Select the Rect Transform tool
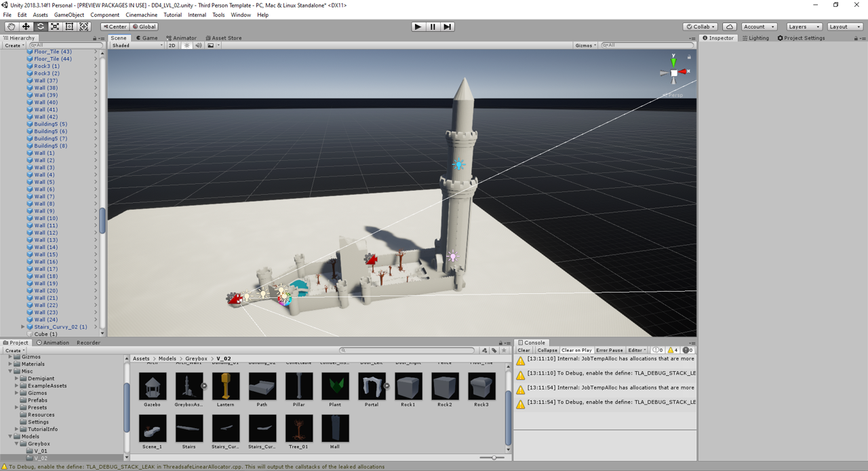Image resolution: width=868 pixels, height=471 pixels. coord(69,26)
